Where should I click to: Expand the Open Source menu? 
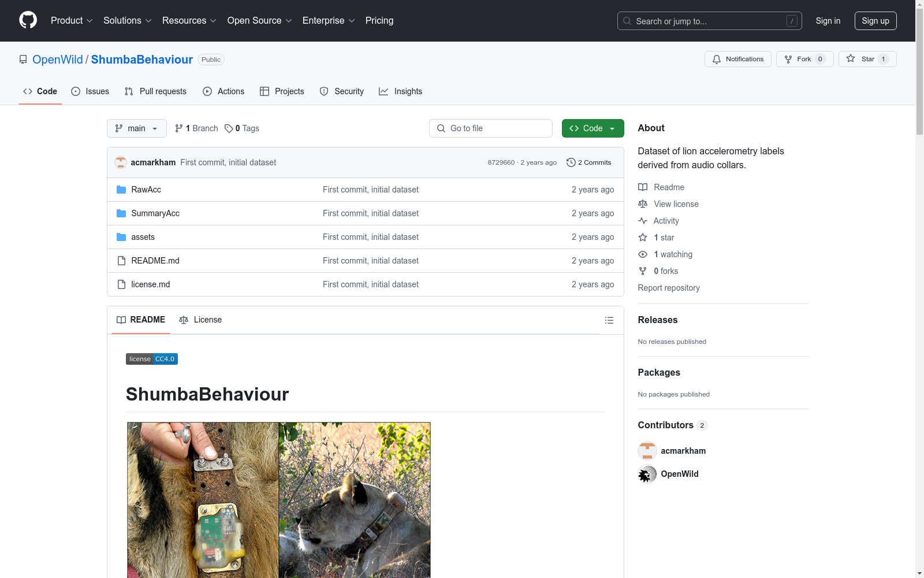[x=260, y=21]
